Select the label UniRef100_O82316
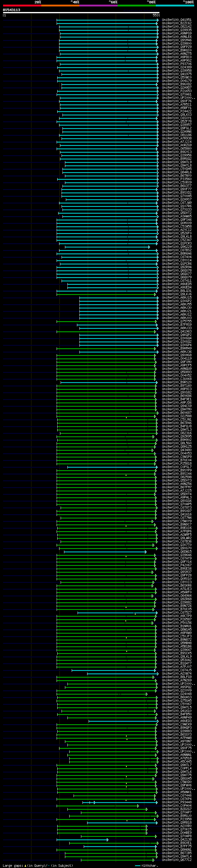 tap(177, 433)
